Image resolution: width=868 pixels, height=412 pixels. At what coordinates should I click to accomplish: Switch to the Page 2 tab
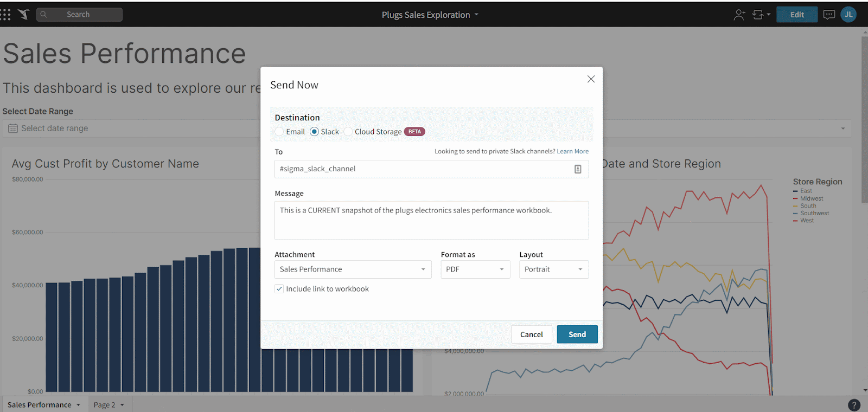point(104,405)
